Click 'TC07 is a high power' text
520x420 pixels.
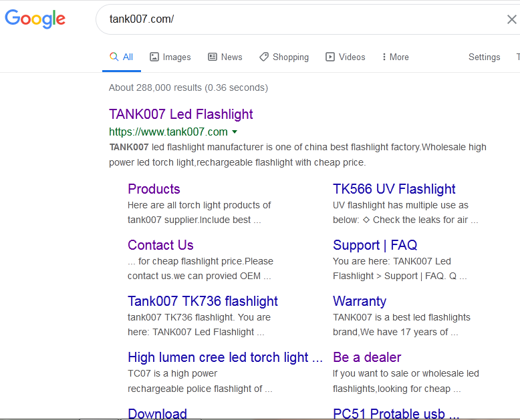click(x=172, y=374)
